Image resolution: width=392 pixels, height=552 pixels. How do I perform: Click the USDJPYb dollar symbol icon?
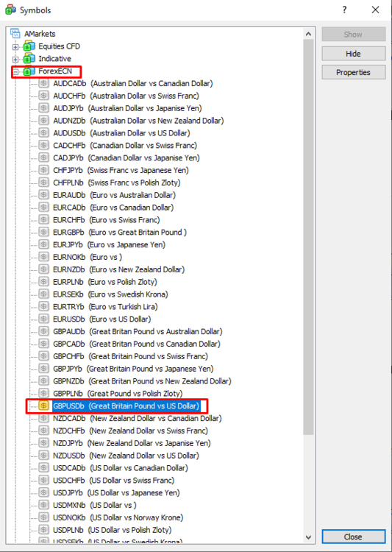(43, 492)
